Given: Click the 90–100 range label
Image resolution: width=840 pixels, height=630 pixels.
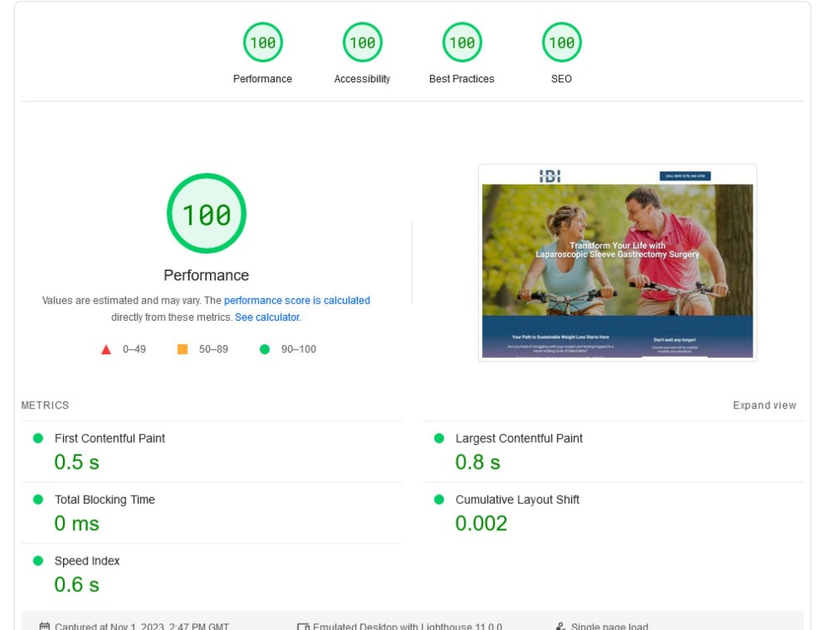Looking at the screenshot, I should pos(298,349).
